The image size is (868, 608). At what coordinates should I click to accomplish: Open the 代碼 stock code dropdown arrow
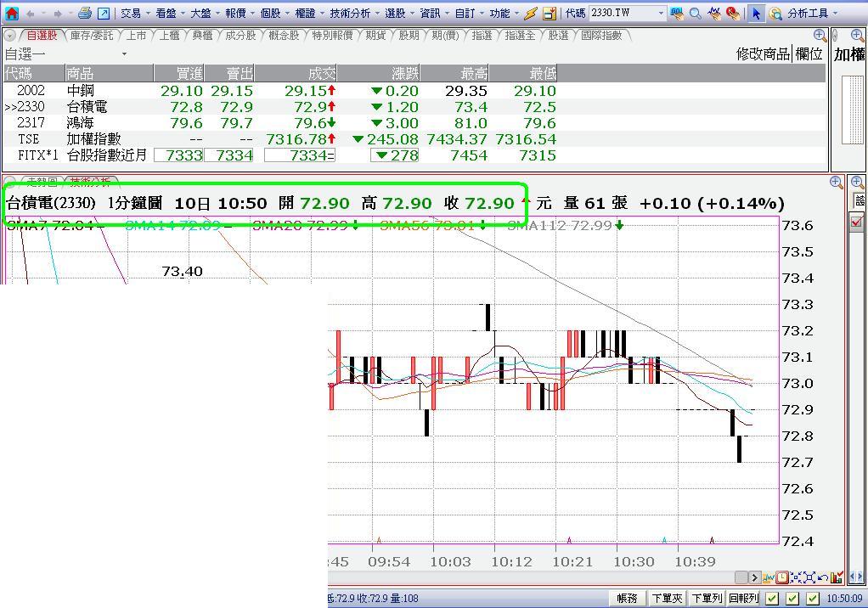661,13
